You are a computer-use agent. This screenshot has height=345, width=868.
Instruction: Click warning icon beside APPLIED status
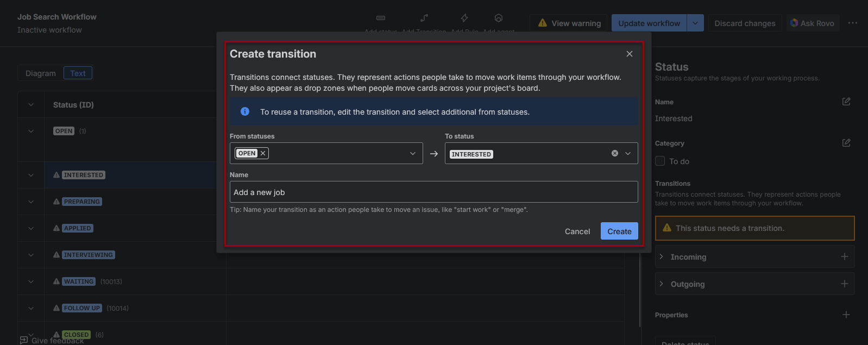point(56,228)
